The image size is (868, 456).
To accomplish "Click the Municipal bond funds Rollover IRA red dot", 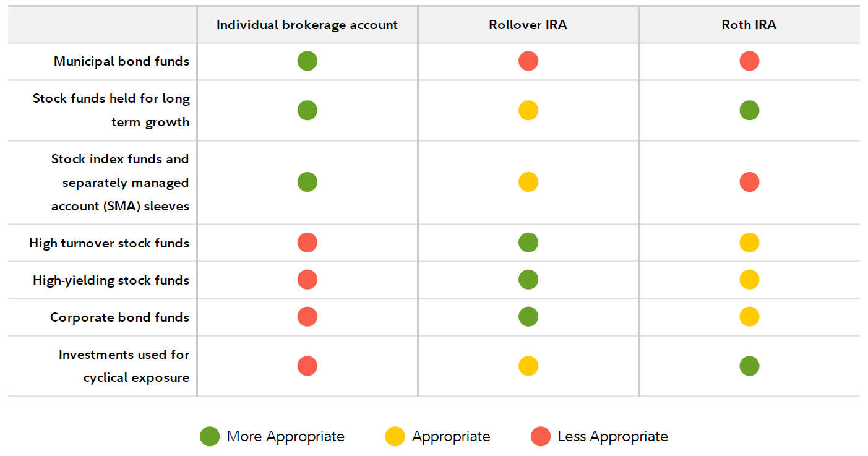I will point(528,61).
